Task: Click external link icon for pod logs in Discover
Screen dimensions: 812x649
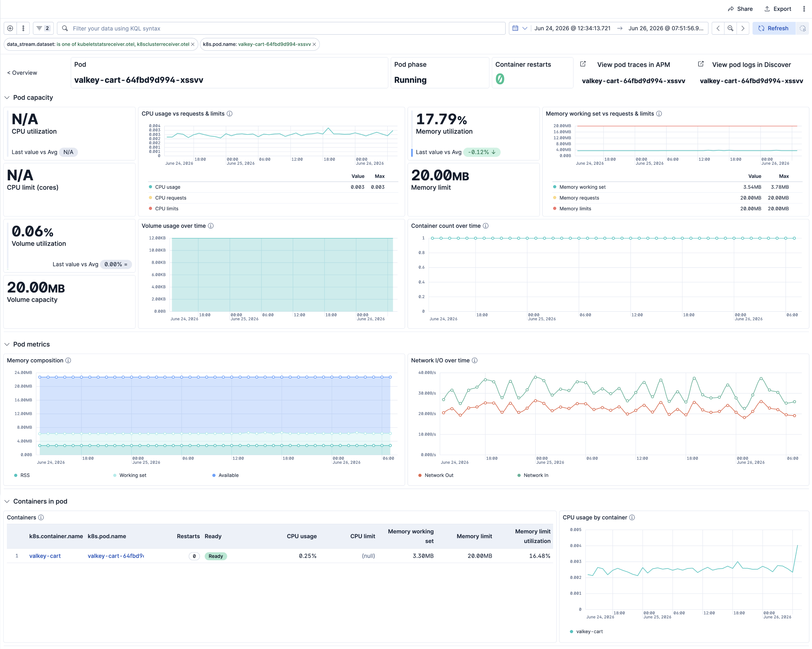Action: [x=700, y=64]
